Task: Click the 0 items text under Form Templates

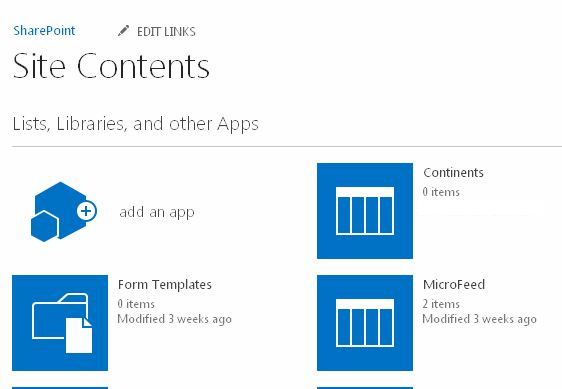Action: 136,304
